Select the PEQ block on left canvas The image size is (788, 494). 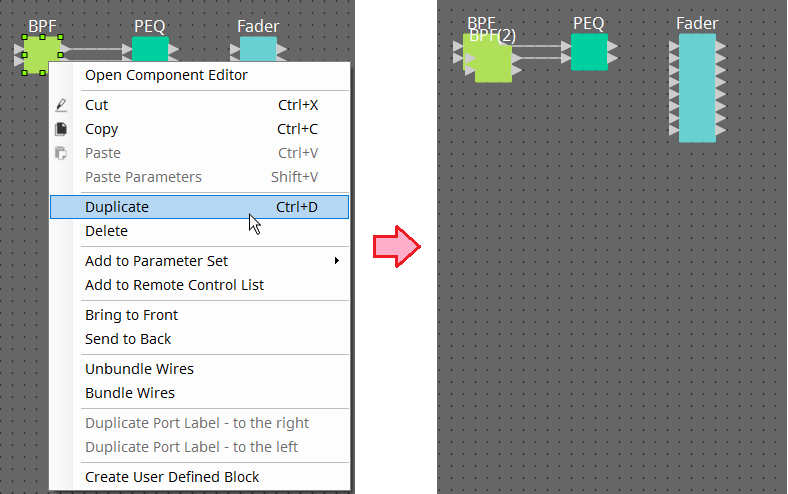click(x=150, y=48)
